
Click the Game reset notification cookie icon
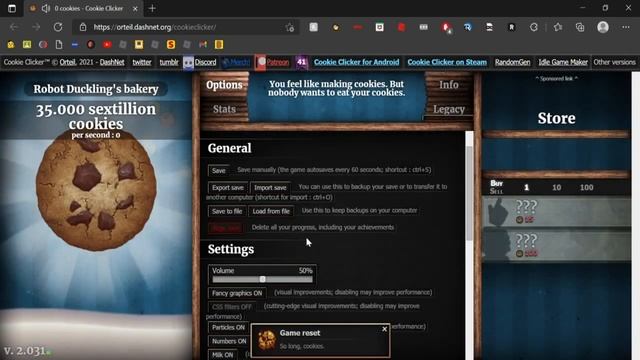tap(267, 340)
